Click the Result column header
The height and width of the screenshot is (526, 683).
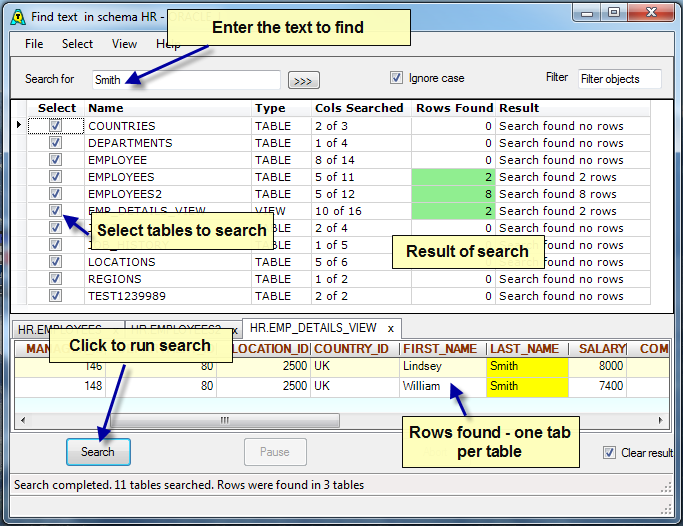click(x=573, y=108)
